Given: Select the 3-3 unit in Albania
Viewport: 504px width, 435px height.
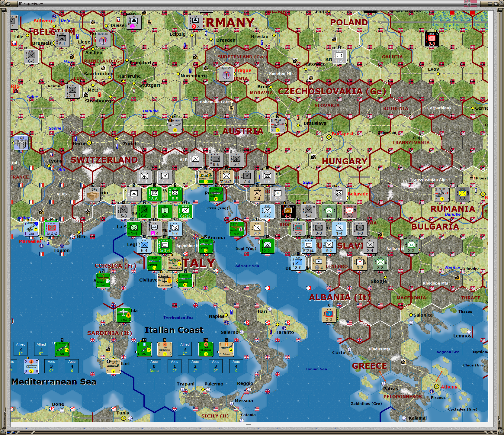Looking at the screenshot, I should pyautogui.click(x=329, y=315).
